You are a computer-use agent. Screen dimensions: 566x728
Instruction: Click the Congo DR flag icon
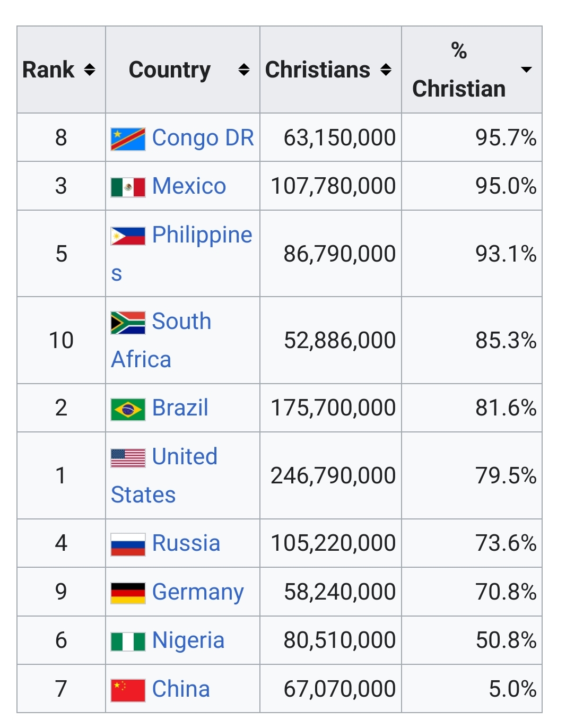tap(128, 139)
